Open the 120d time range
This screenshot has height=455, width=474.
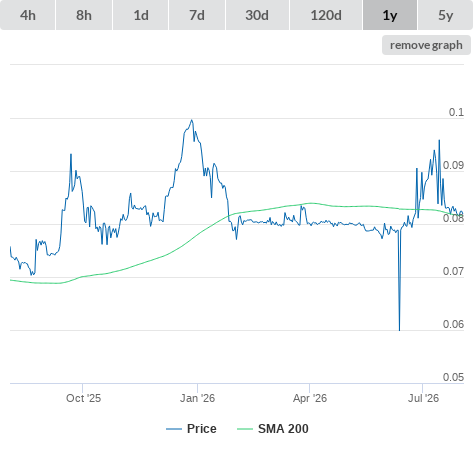(326, 15)
